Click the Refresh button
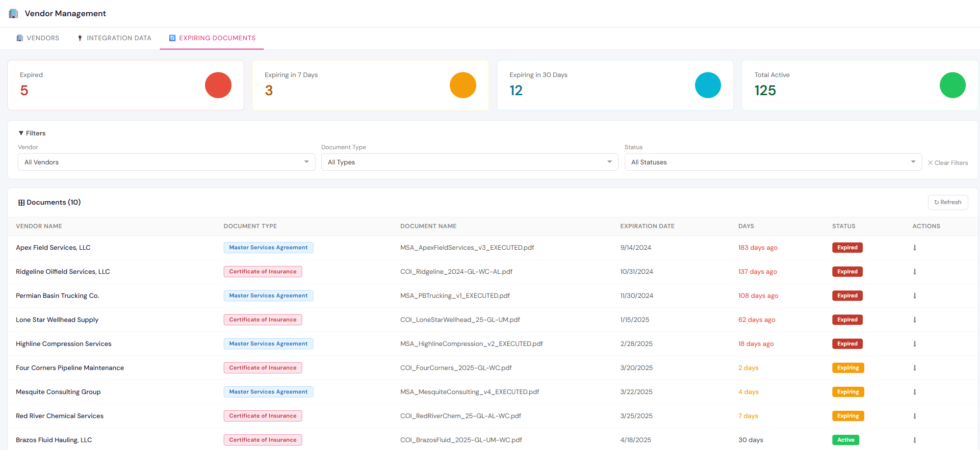This screenshot has height=450, width=980. [948, 202]
